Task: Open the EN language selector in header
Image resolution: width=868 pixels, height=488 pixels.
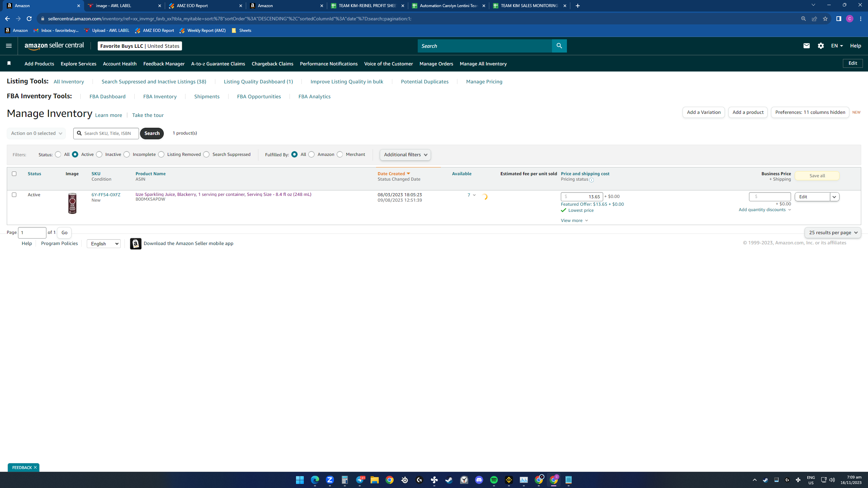Action: pos(837,46)
